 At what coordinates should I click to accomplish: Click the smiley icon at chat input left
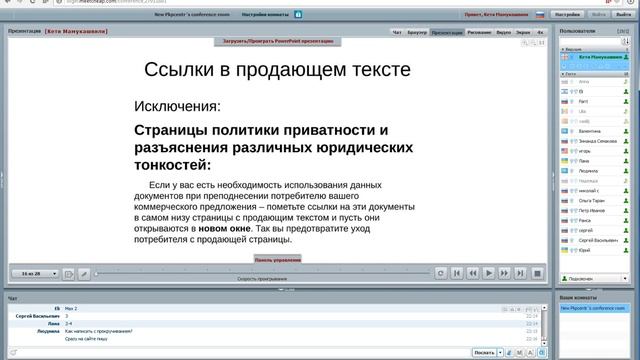13,352
